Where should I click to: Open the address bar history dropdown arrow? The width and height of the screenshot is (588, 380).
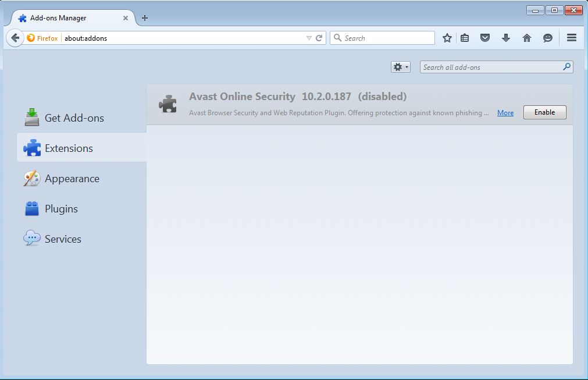click(x=309, y=38)
